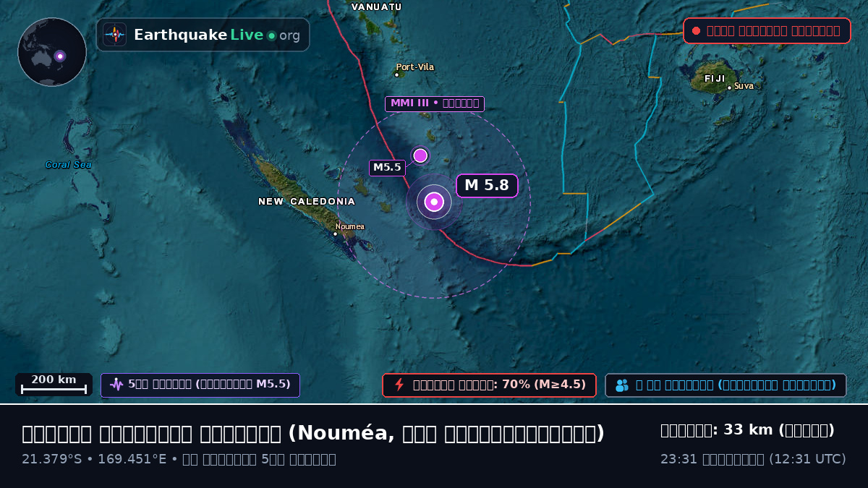Click the EarthquakeLive.org brand text

217,35
